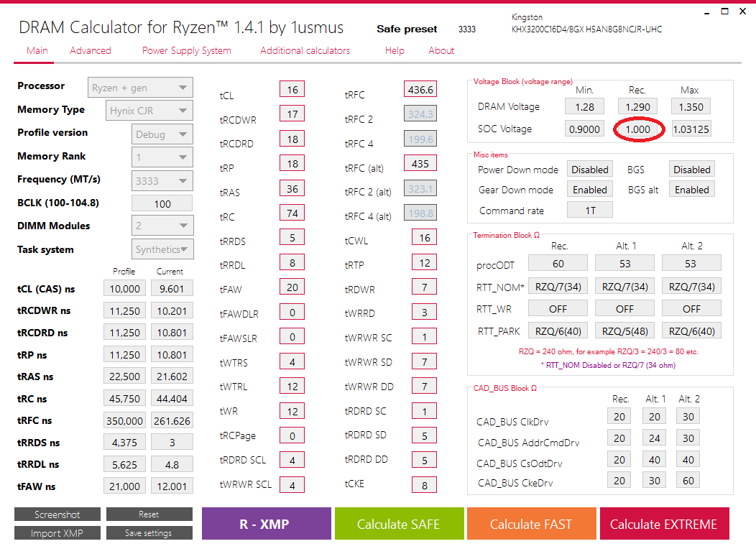This screenshot has height=554, width=756.
Task: Click the Save settings button
Action: tap(149, 532)
